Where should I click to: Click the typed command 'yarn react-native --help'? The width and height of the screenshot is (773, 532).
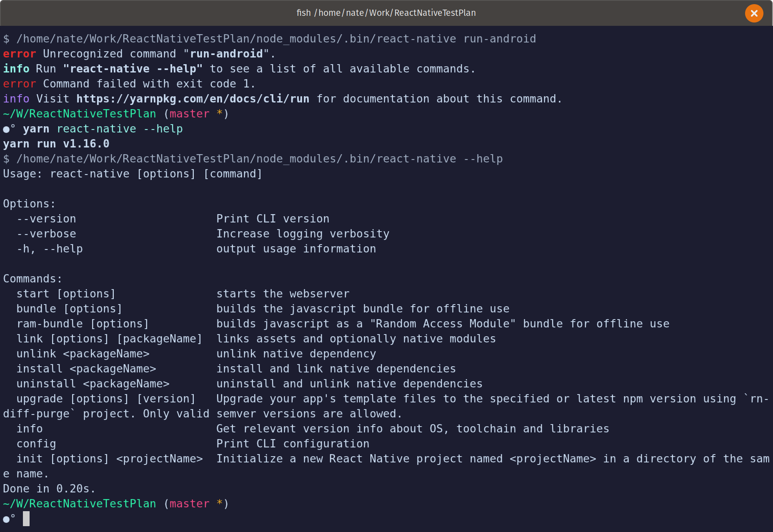coord(103,129)
